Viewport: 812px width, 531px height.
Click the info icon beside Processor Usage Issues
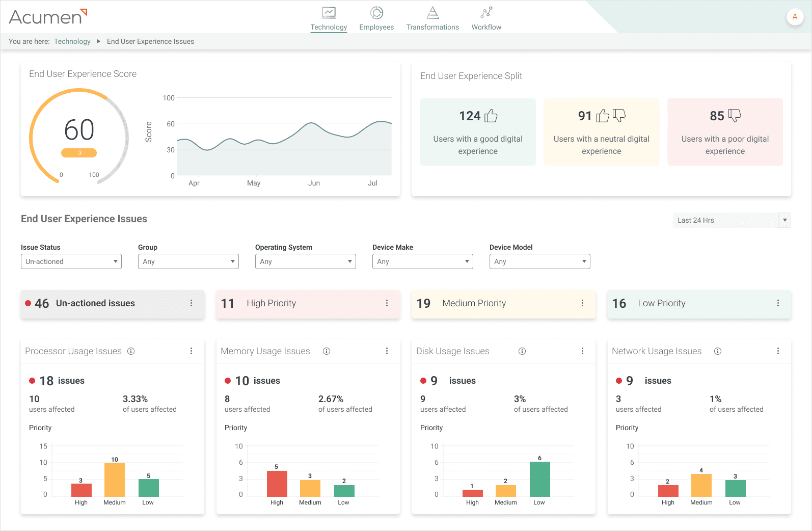pos(131,351)
